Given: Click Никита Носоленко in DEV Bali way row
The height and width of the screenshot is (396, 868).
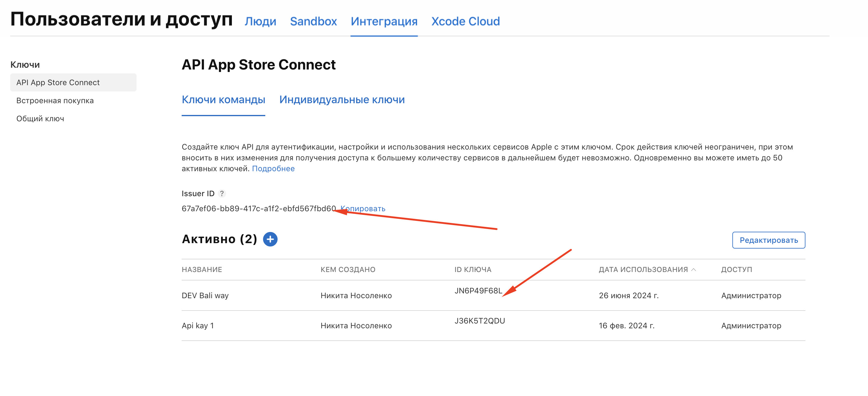Looking at the screenshot, I should coord(356,295).
